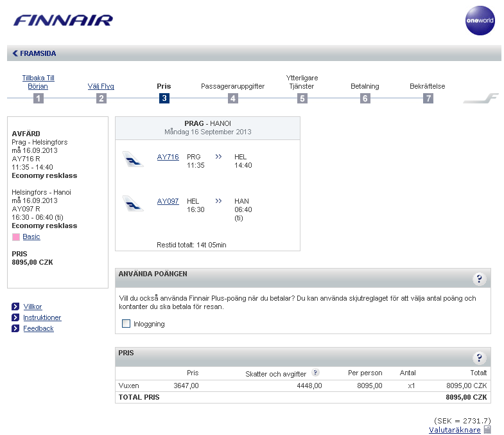Open the Villkor link
504x435 pixels.
point(33,306)
